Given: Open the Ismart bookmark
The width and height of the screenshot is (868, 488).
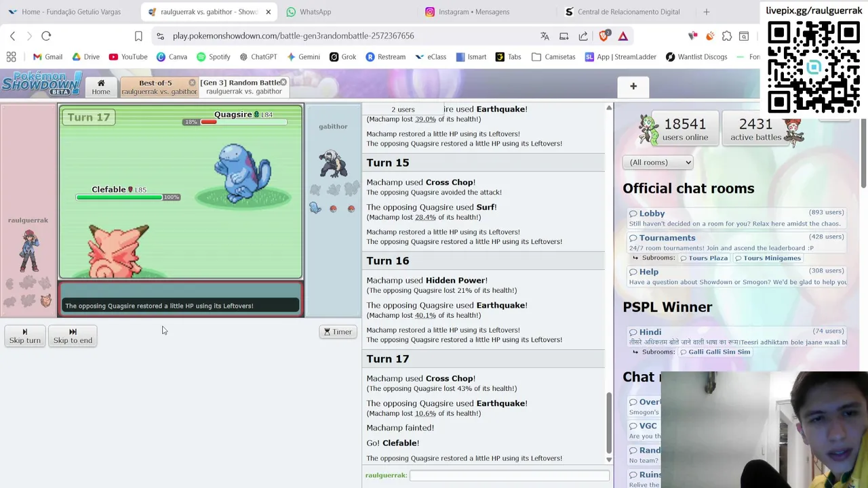Looking at the screenshot, I should (471, 57).
